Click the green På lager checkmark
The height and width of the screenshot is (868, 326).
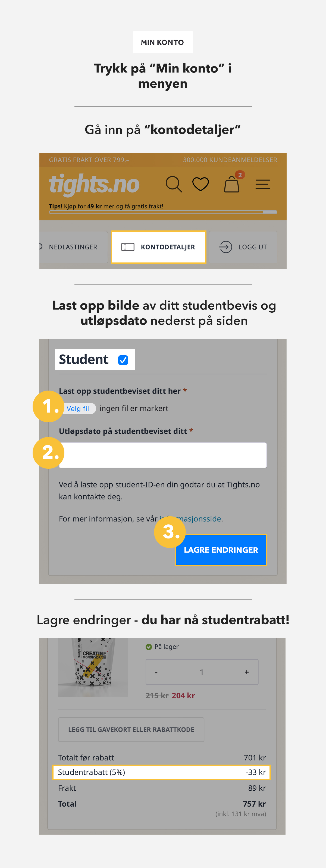click(x=148, y=647)
